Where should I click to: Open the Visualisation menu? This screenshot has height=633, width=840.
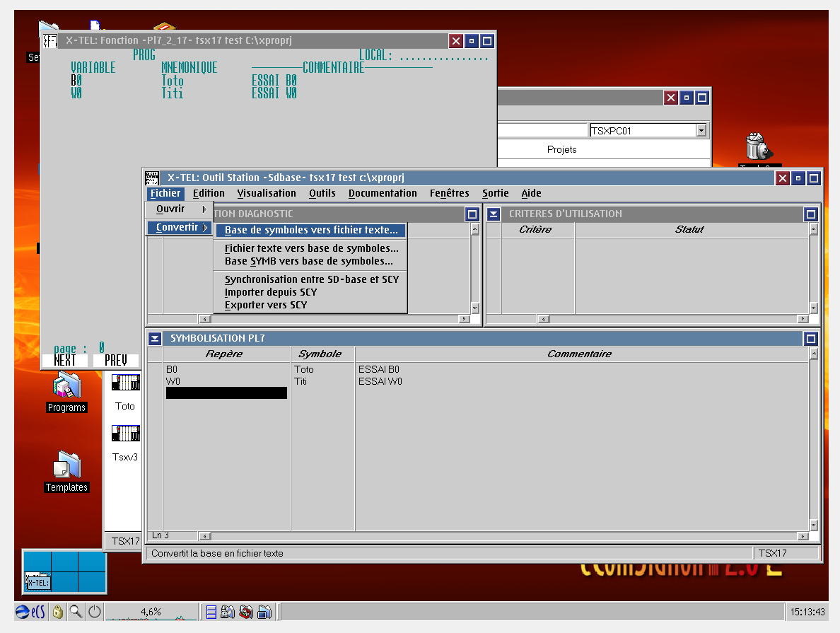(x=267, y=193)
